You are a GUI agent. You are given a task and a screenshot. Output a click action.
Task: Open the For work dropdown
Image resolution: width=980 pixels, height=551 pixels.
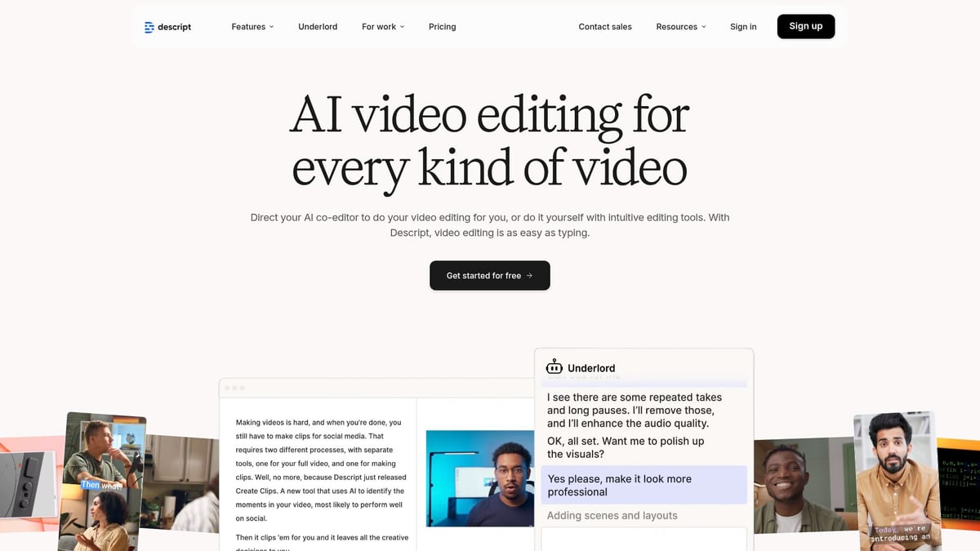pos(382,26)
